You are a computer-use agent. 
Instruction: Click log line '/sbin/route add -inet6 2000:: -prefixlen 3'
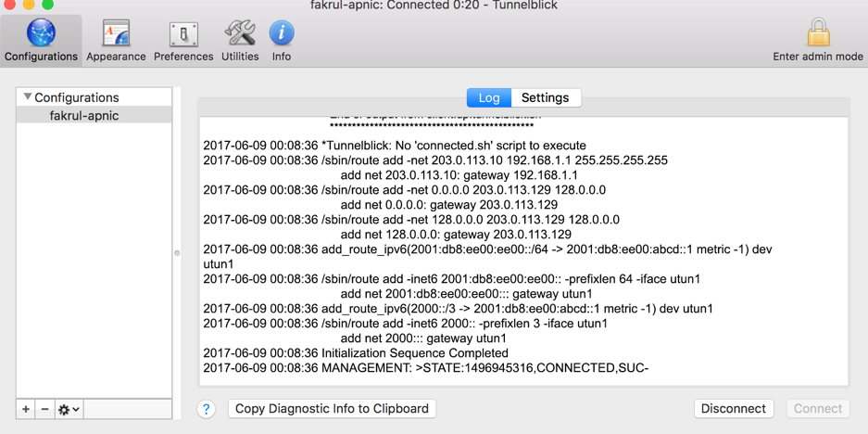[x=406, y=323]
